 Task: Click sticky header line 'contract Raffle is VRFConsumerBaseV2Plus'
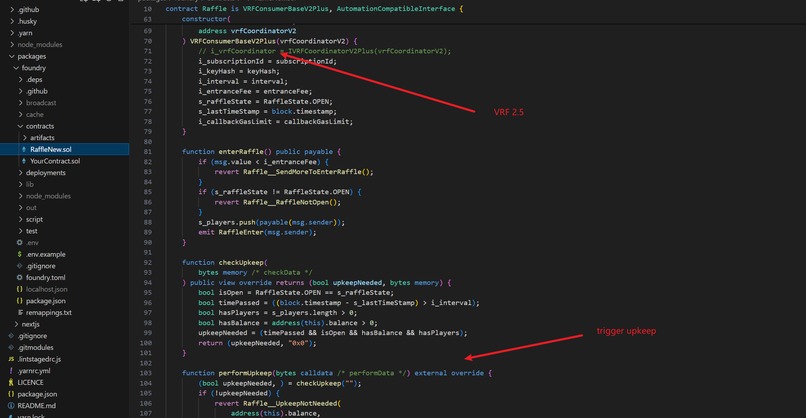coord(314,9)
